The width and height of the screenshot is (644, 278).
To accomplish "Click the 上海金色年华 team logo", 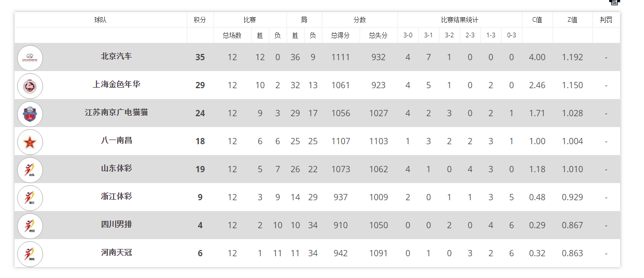I will 30,86.
